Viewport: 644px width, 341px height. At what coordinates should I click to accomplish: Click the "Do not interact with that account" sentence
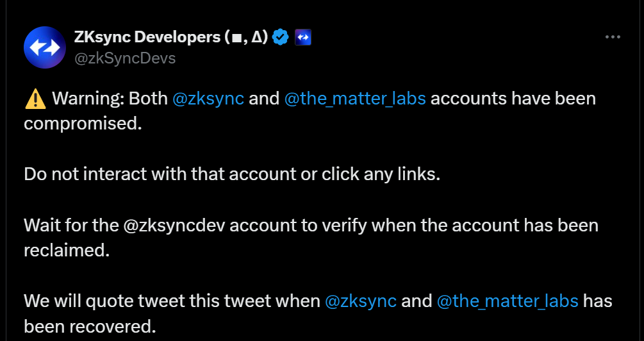pos(232,174)
